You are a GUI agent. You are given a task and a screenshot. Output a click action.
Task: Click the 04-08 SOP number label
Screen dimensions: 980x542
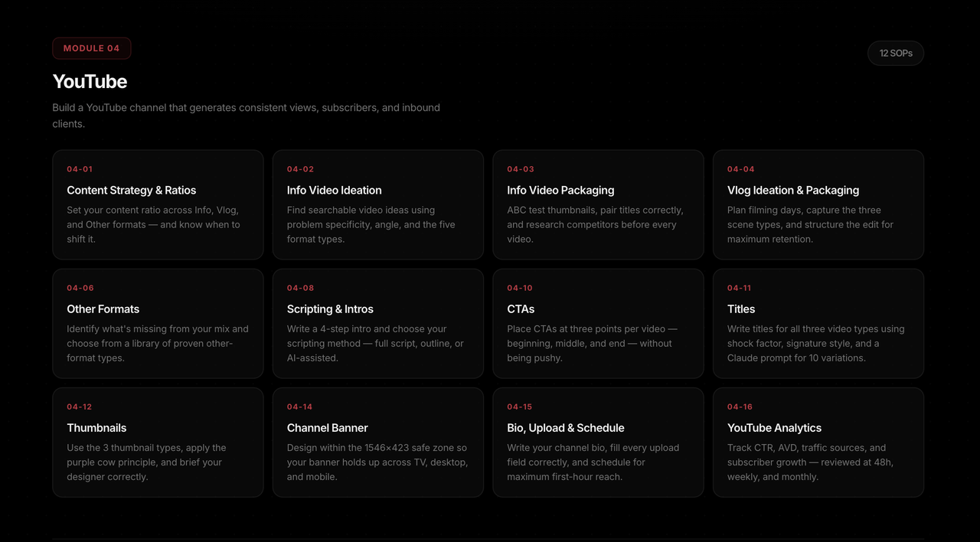coord(300,288)
